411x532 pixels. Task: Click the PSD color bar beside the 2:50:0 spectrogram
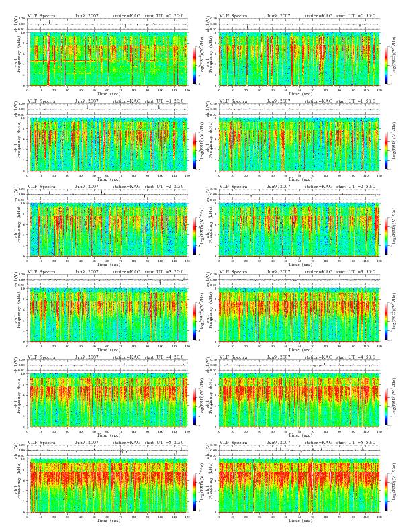click(387, 236)
